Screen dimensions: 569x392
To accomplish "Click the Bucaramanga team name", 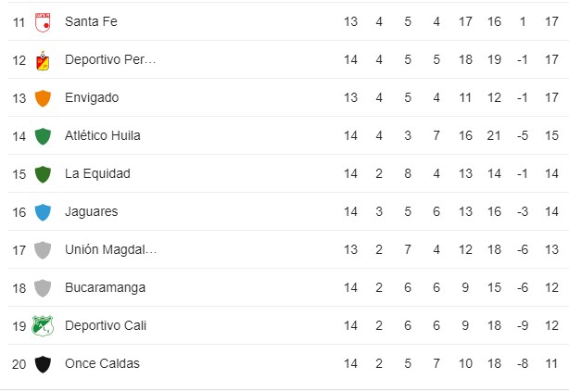I will (106, 287).
